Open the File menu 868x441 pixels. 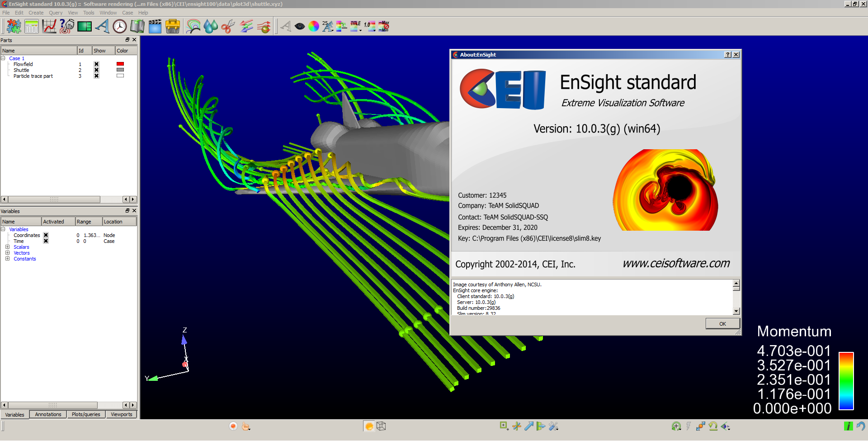[6, 13]
